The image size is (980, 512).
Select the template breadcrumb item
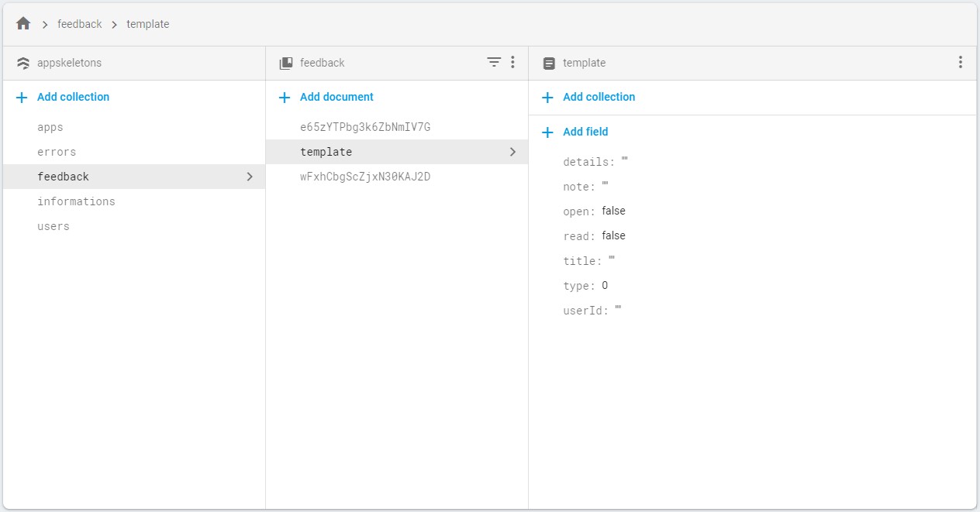[x=147, y=24]
